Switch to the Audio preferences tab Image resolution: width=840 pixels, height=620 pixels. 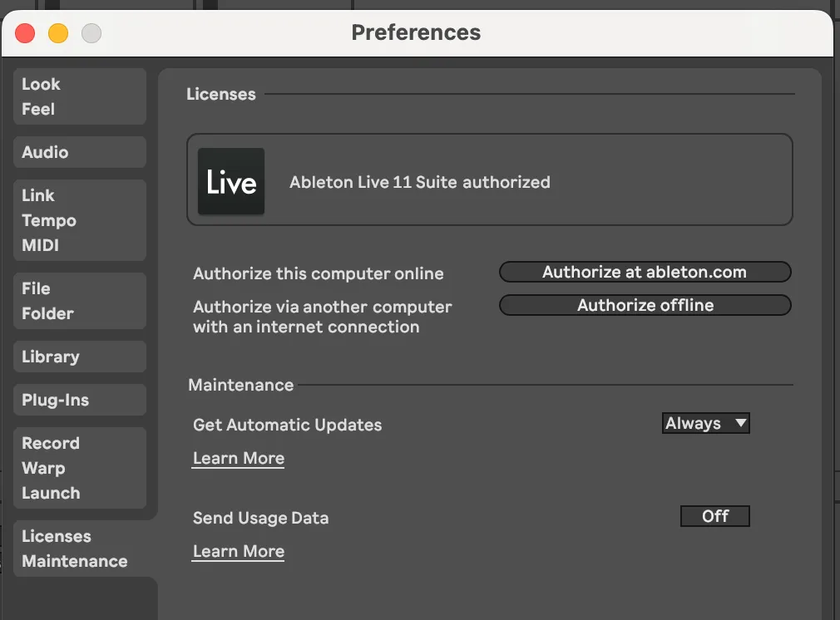[x=80, y=152]
